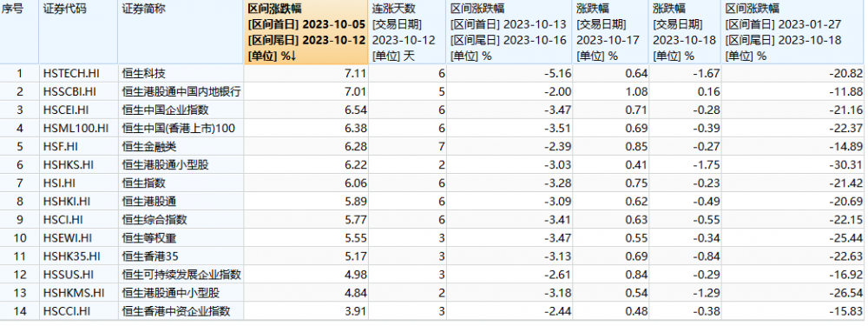Select code HSSCBI.HI
The image size is (868, 326).
69,92
